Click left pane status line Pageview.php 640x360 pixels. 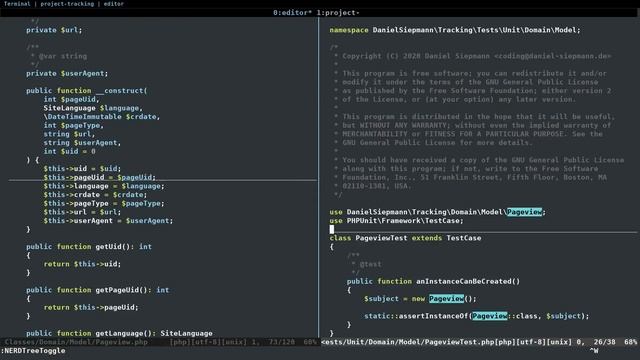point(159,342)
